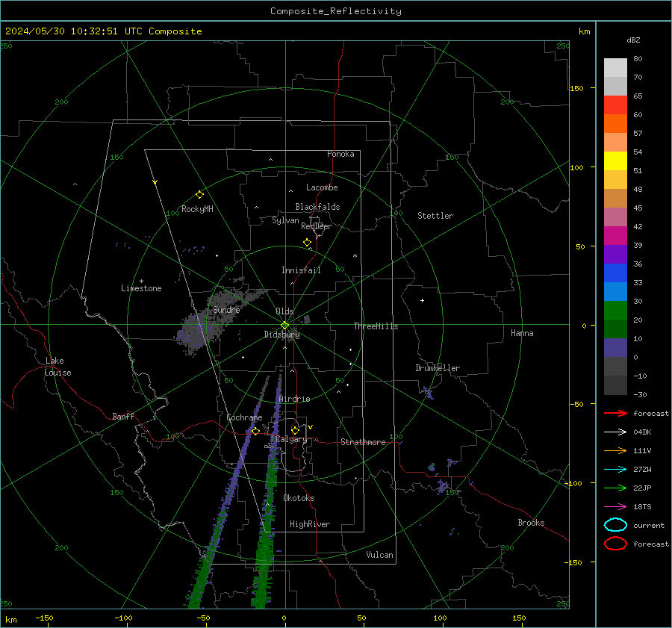Choose the green 20-30 dBZ swatch
Screen dimensions: 672x628
pyautogui.click(x=615, y=311)
